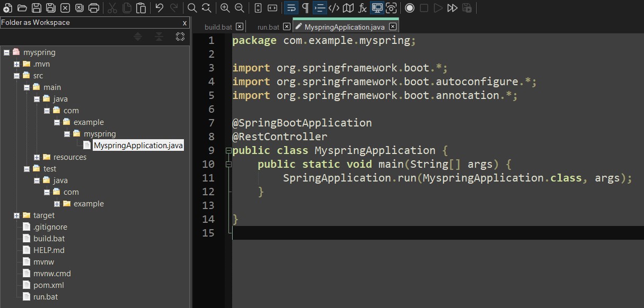Toggle show all characters

click(x=304, y=7)
